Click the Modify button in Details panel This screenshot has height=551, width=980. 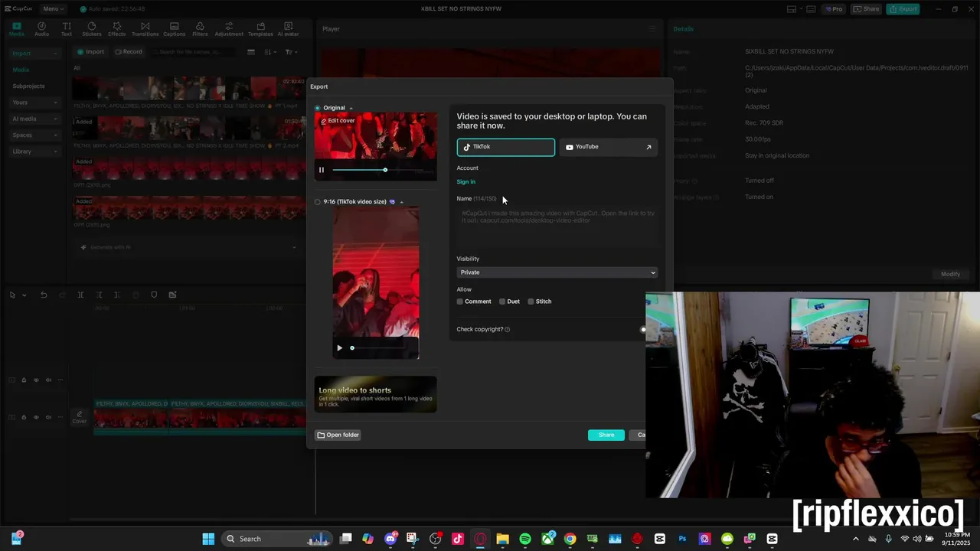(950, 274)
